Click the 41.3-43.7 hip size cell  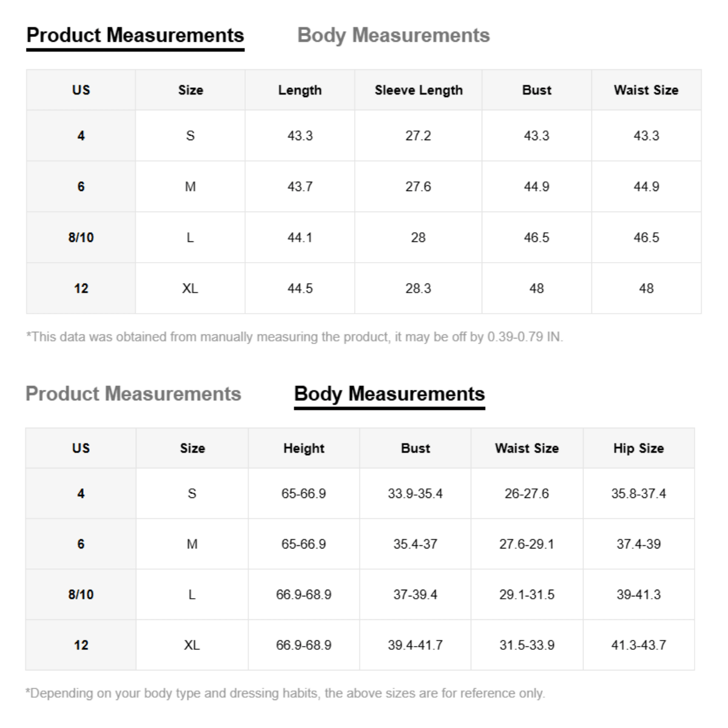pyautogui.click(x=638, y=645)
